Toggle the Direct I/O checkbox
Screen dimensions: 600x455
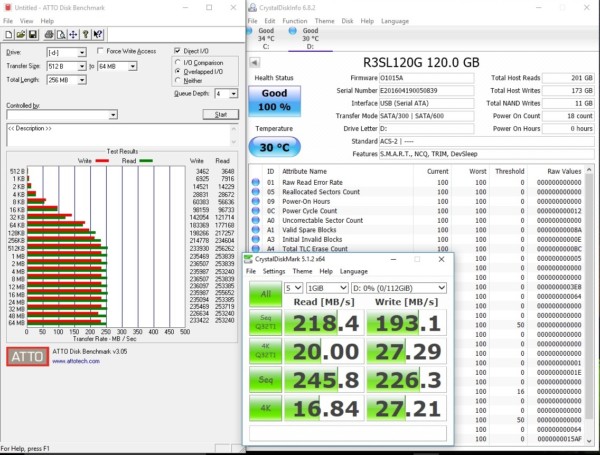coord(177,51)
